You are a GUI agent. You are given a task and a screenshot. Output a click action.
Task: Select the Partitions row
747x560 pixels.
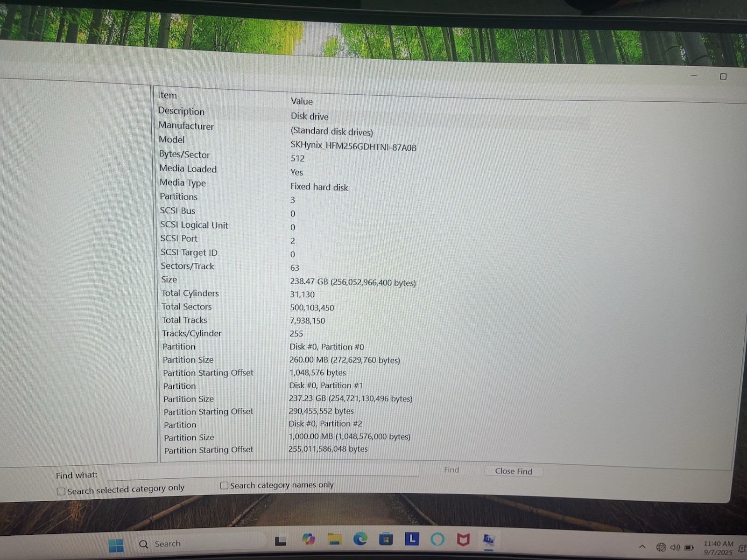coord(178,196)
